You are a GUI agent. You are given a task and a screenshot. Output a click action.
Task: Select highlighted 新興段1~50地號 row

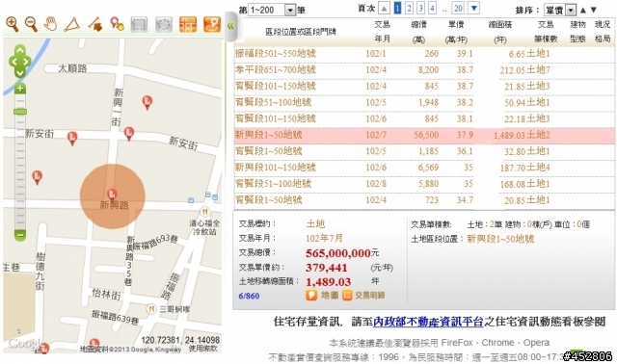click(424, 135)
